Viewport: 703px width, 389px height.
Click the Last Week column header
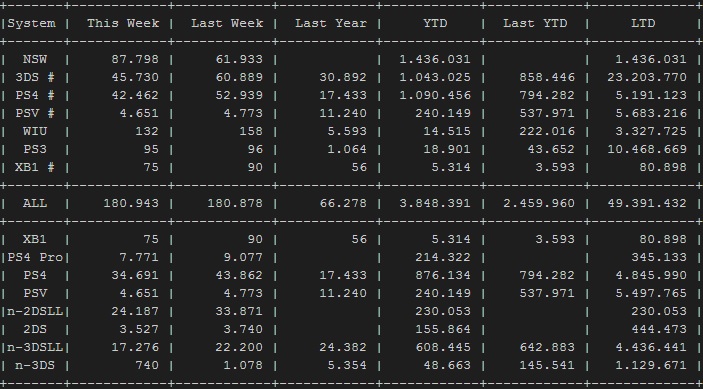coord(227,23)
